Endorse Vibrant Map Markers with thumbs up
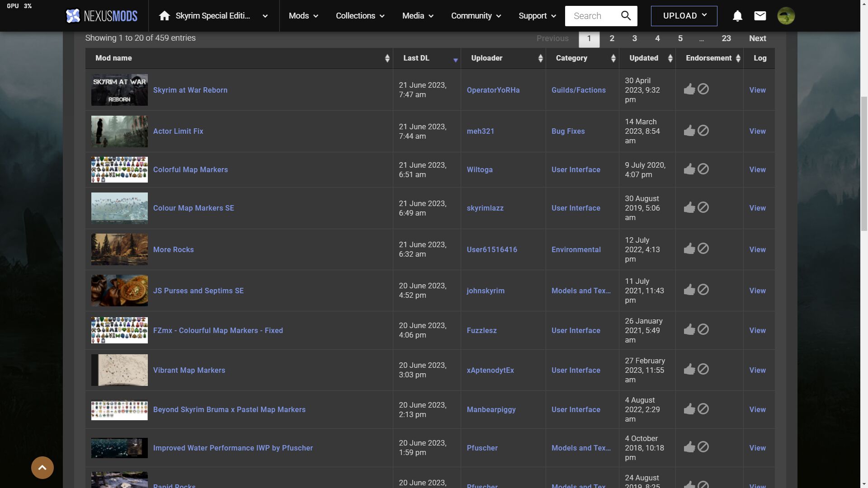The width and height of the screenshot is (868, 488). pyautogui.click(x=689, y=370)
